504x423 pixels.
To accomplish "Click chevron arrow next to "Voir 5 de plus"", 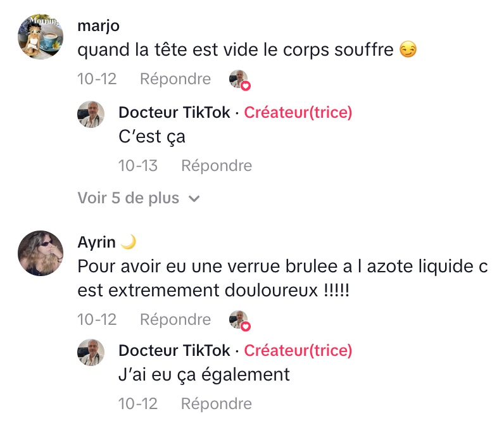I will coord(195,199).
